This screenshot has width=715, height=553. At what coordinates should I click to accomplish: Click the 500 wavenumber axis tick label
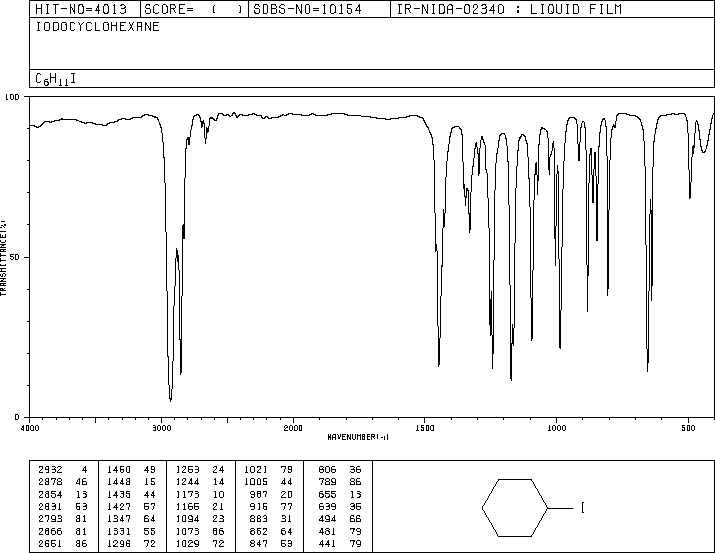pyautogui.click(x=688, y=428)
